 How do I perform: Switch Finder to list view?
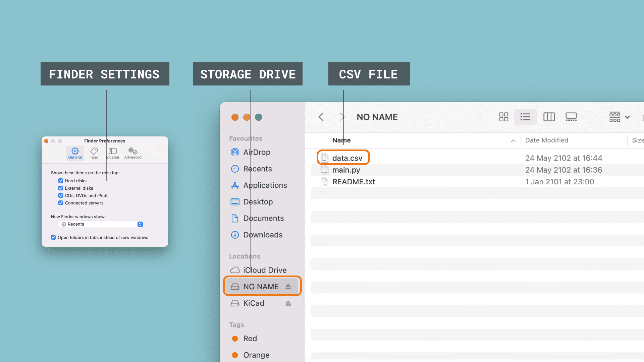point(525,117)
